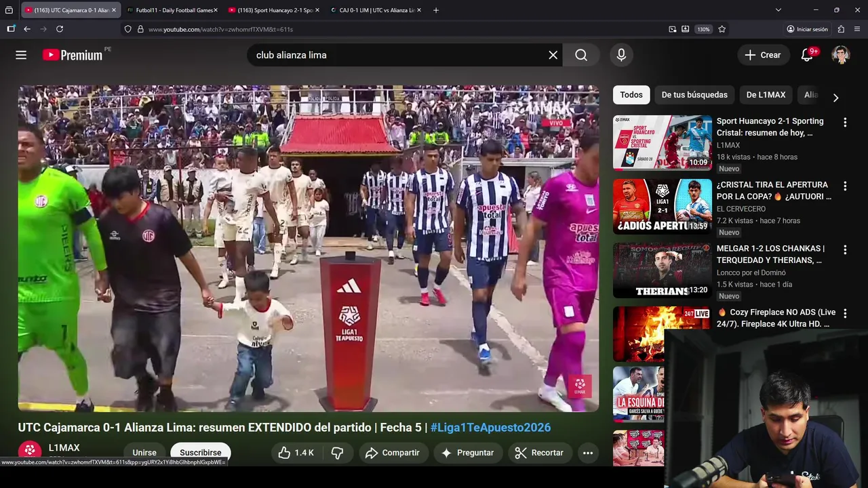Share the video via Compartir

(393, 453)
